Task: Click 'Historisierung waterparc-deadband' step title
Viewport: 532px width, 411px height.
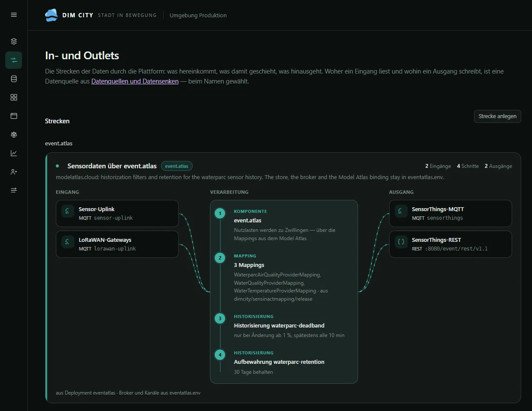Action: pos(279,325)
